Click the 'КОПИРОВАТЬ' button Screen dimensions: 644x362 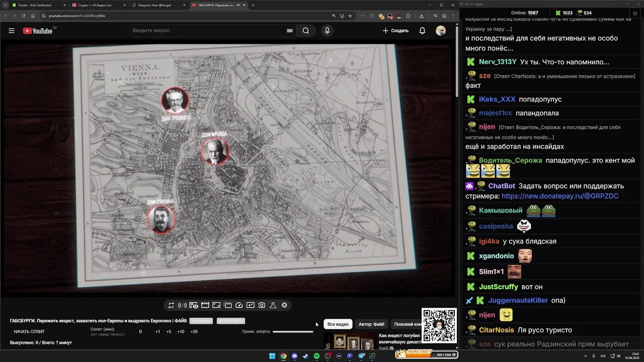click(x=230, y=321)
